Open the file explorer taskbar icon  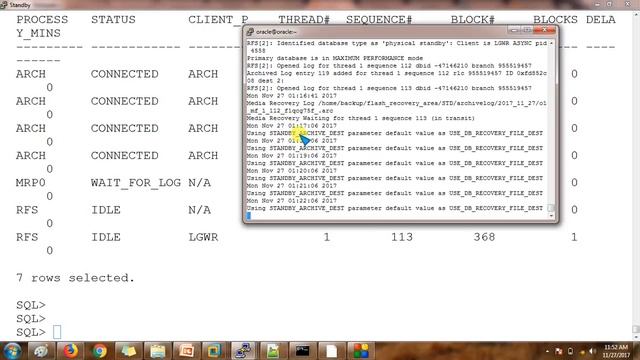[157, 351]
